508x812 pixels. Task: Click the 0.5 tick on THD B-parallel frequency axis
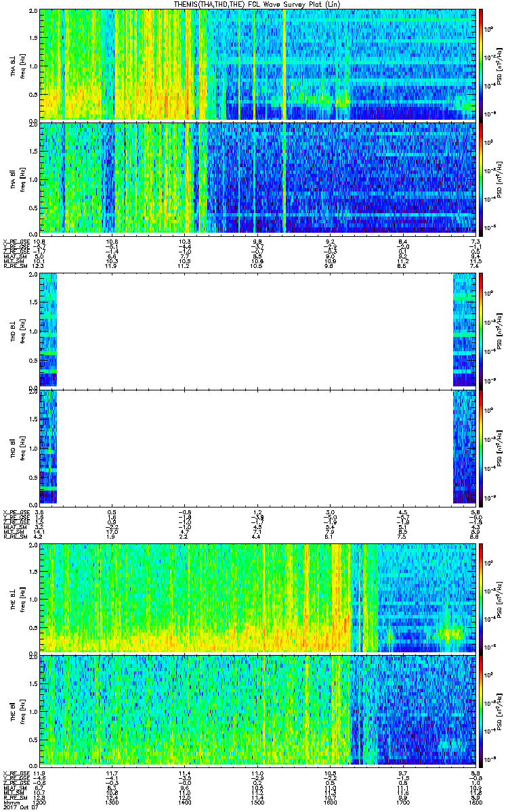[x=33, y=476]
